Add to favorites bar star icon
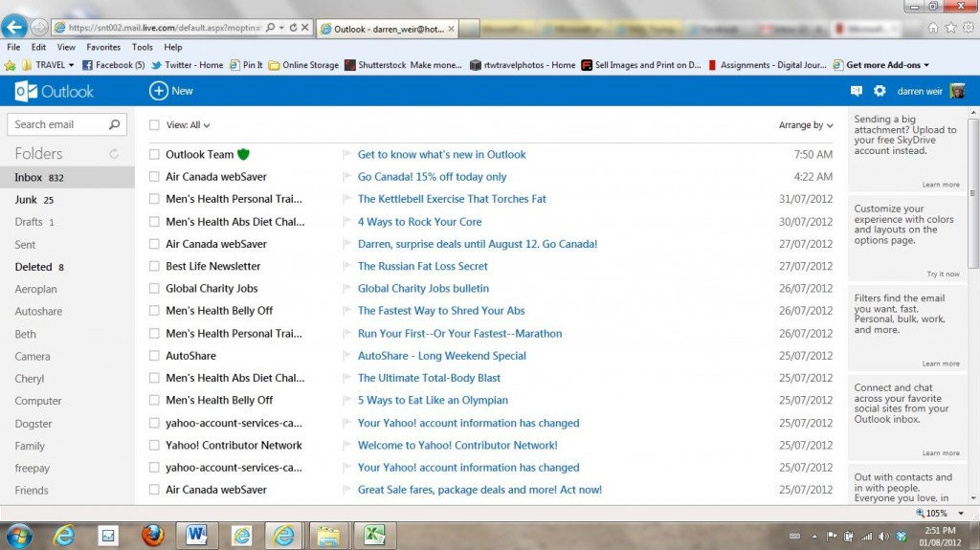The height and width of the screenshot is (550, 980). 10,65
